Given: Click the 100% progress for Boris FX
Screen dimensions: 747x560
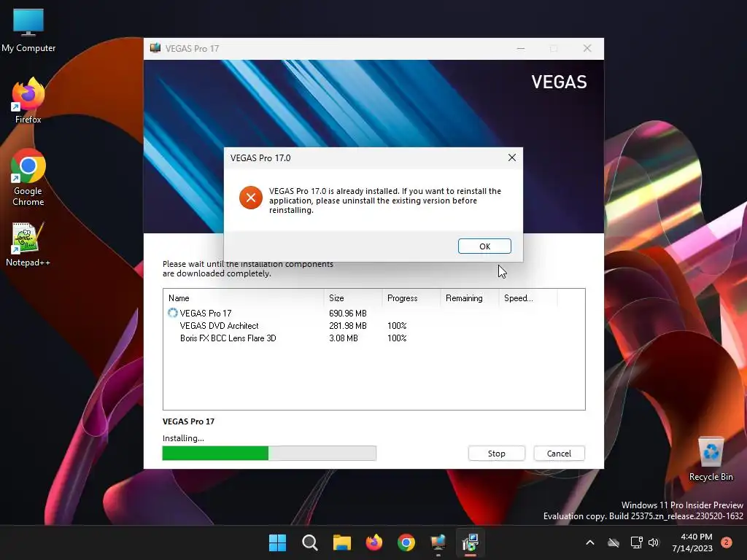Looking at the screenshot, I should (397, 338).
